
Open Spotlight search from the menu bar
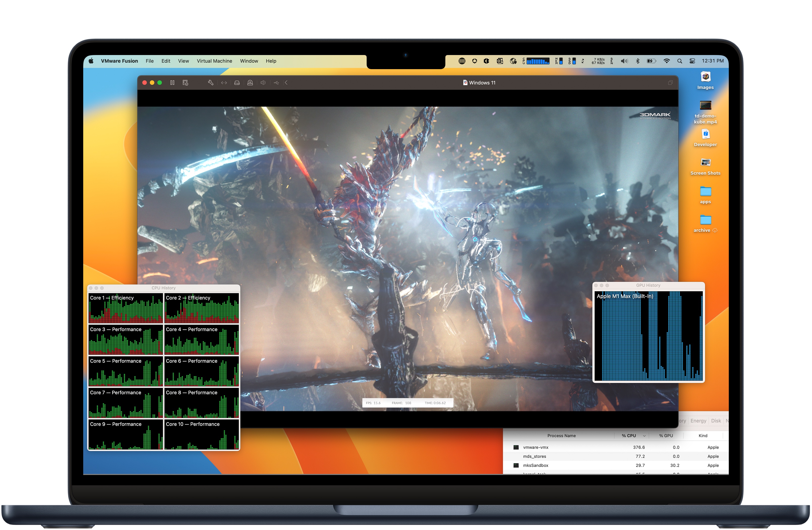(x=680, y=61)
